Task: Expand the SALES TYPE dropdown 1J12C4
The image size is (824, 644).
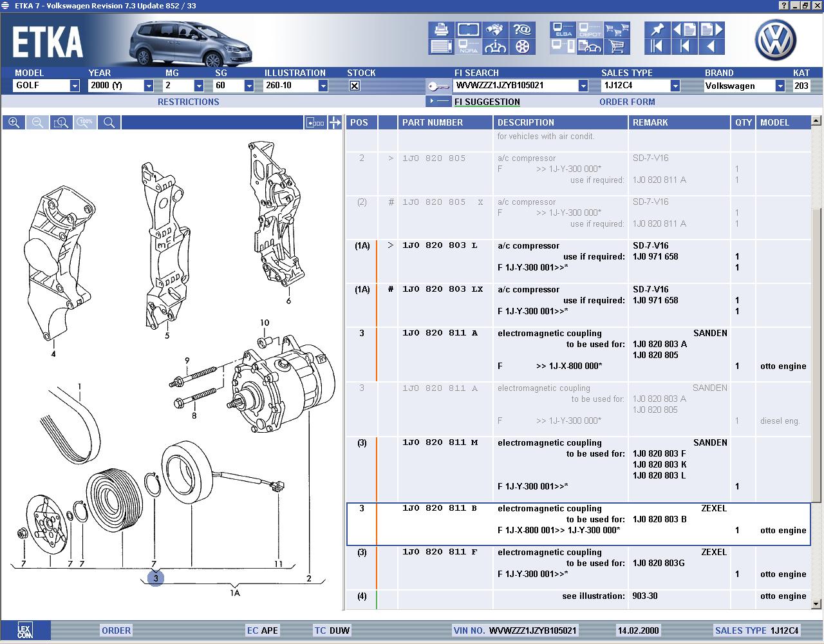Action: [x=675, y=86]
